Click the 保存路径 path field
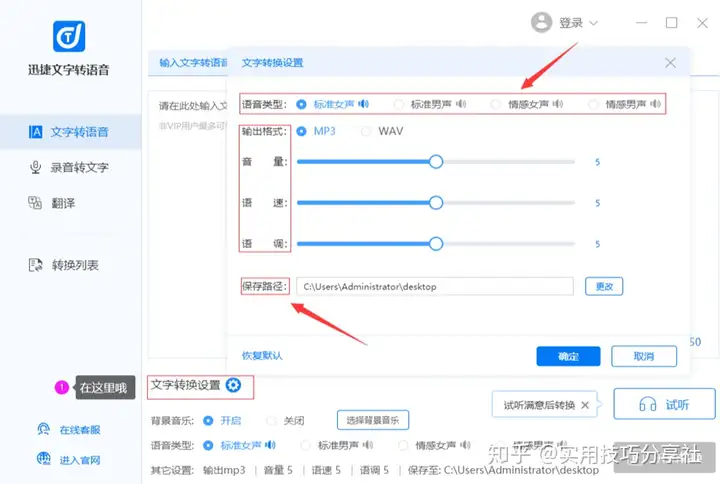Viewport: 720px width, 484px height. (434, 287)
